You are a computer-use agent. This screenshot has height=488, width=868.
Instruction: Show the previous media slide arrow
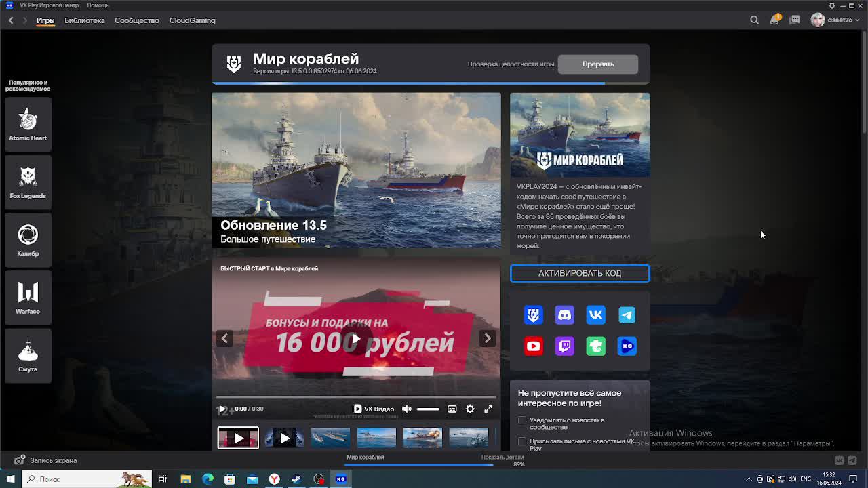pos(224,338)
